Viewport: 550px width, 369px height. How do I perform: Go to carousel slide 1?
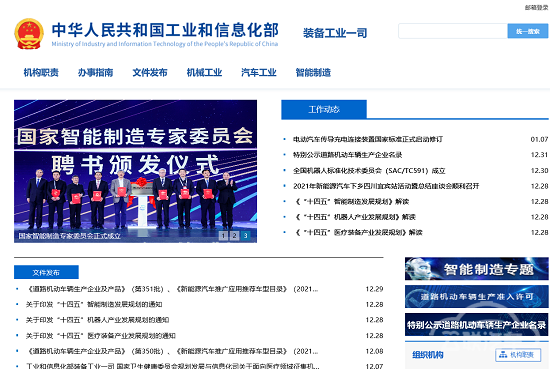pyautogui.click(x=223, y=236)
